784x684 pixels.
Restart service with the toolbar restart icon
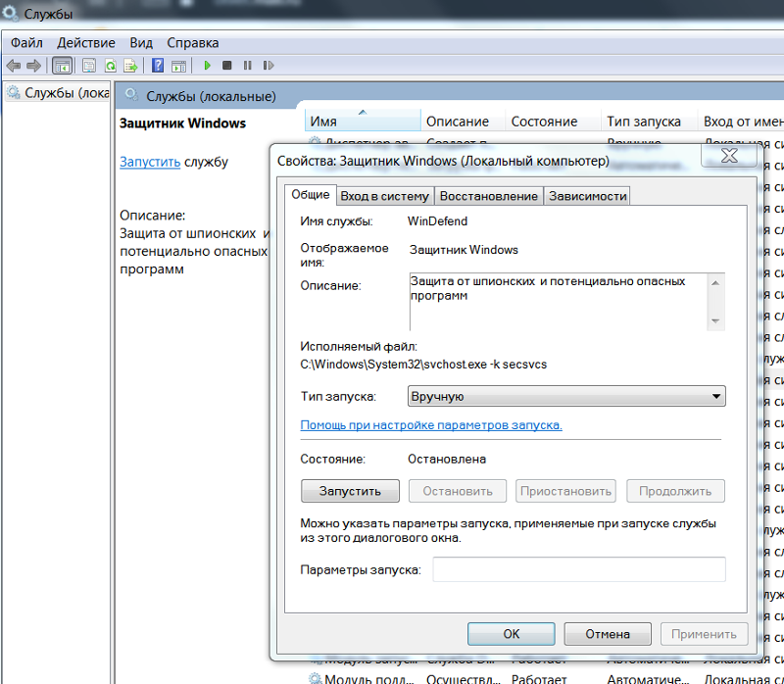(269, 66)
